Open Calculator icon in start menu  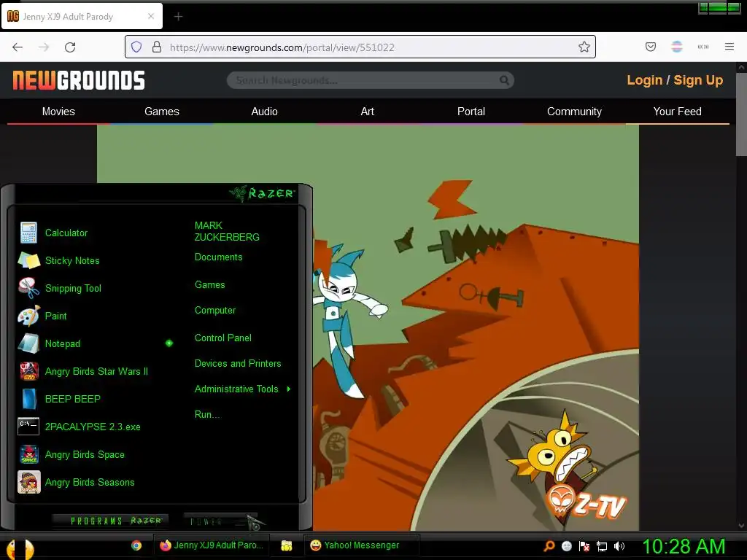point(28,233)
